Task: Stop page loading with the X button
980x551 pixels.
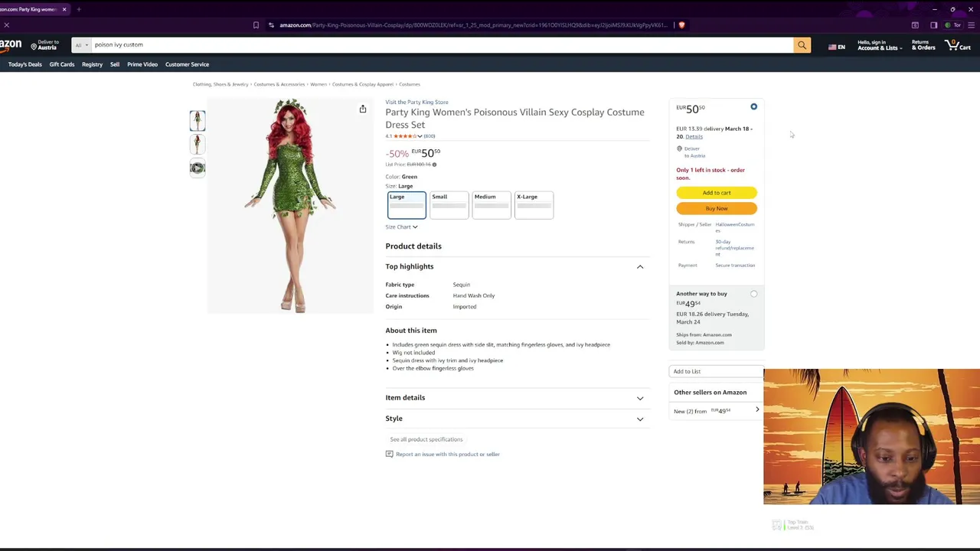Action: coord(6,25)
